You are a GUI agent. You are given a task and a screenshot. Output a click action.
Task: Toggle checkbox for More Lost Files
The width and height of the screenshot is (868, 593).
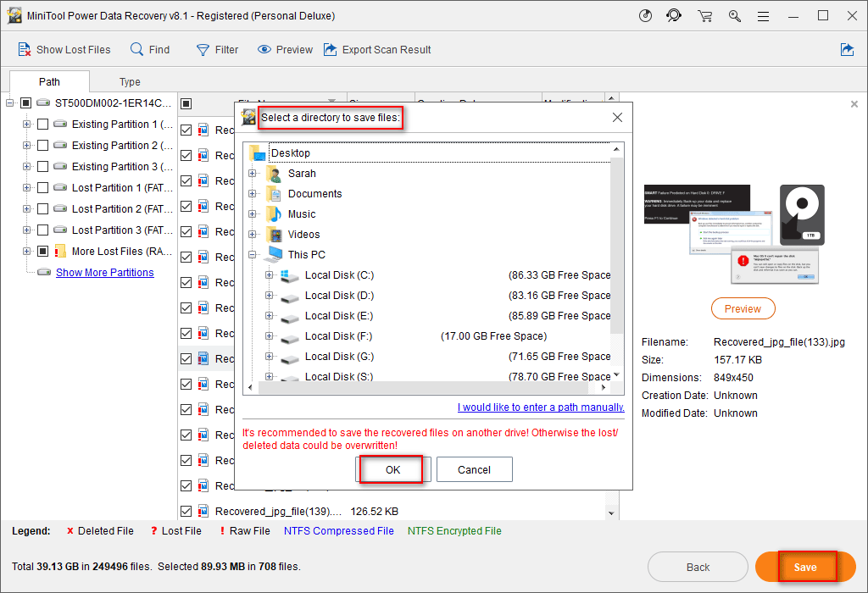click(42, 251)
